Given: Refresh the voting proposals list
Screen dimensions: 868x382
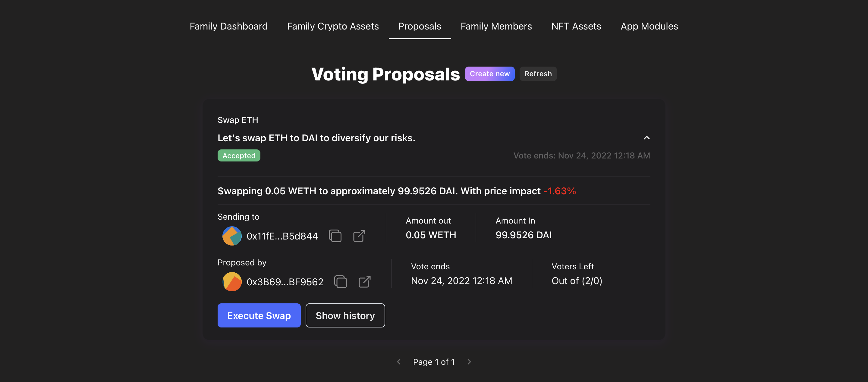Looking at the screenshot, I should (538, 74).
